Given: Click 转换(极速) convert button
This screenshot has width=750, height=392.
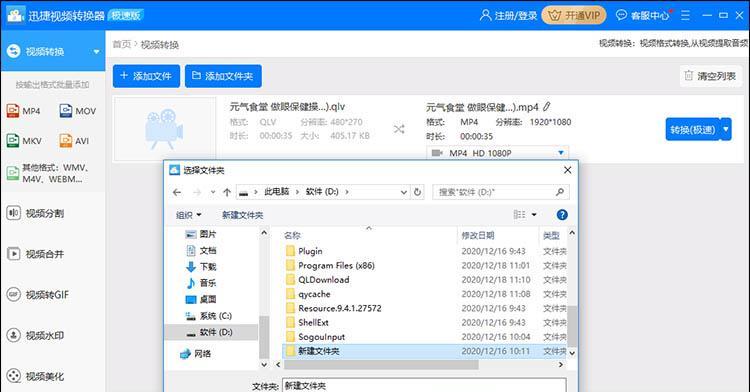Looking at the screenshot, I should (693, 130).
